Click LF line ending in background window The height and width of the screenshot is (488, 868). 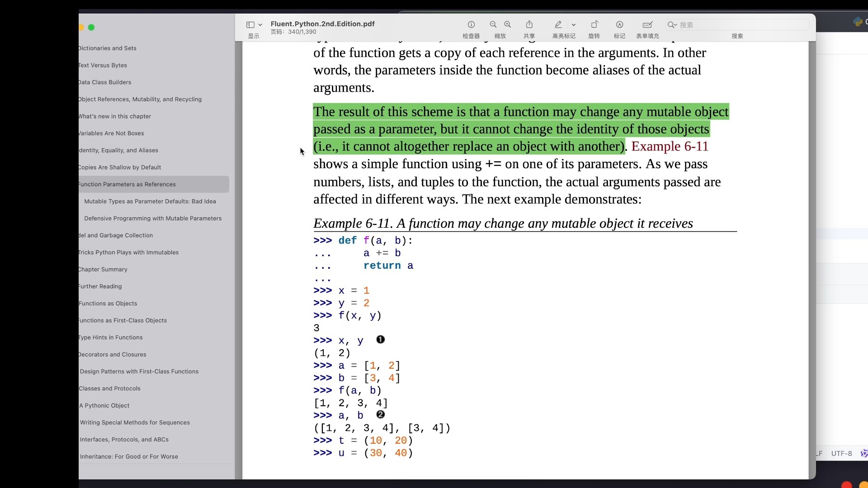(x=819, y=453)
